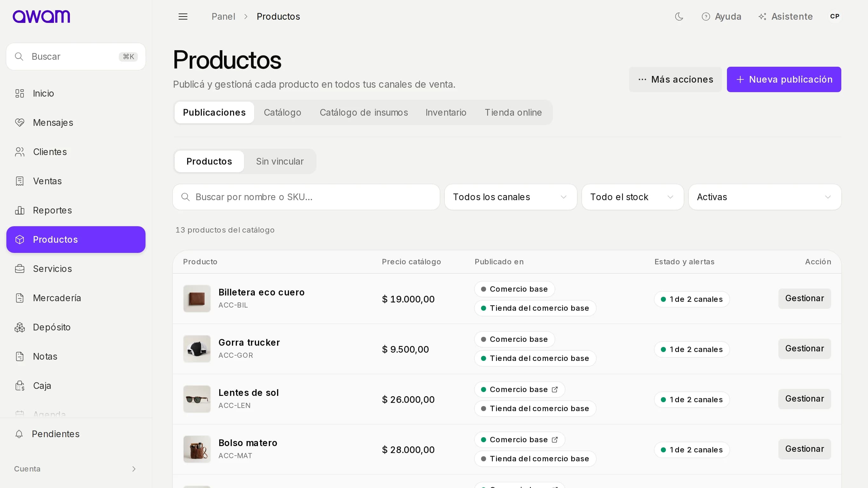The image size is (868, 488).
Task: Open Gorra trucker product thumbnail
Action: pos(197,349)
